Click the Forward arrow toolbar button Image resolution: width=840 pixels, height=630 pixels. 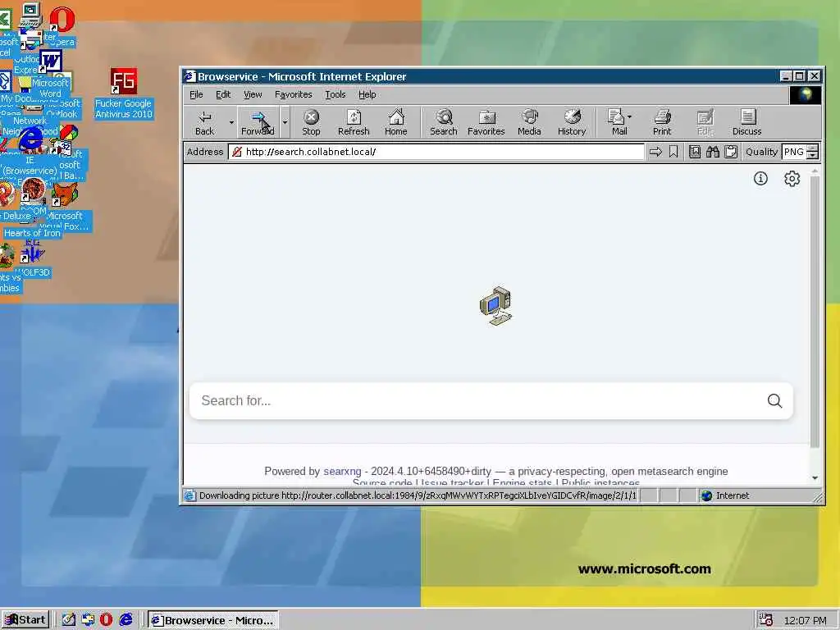258,122
